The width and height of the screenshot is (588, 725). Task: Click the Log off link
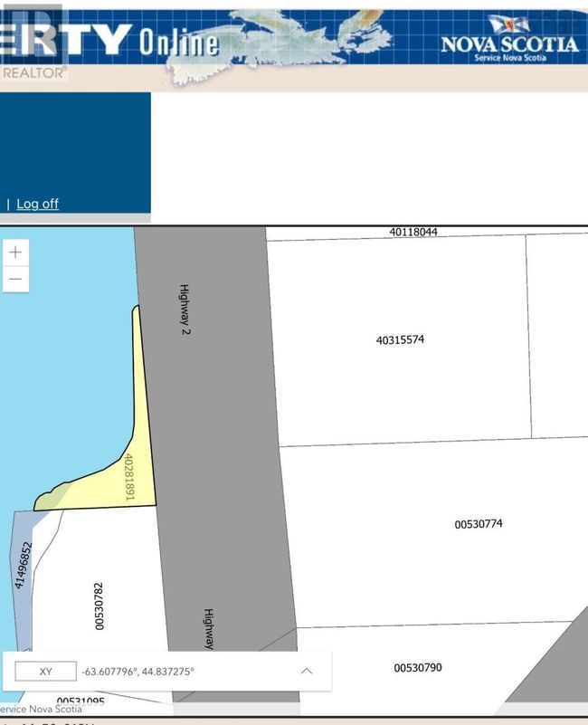[x=37, y=204]
